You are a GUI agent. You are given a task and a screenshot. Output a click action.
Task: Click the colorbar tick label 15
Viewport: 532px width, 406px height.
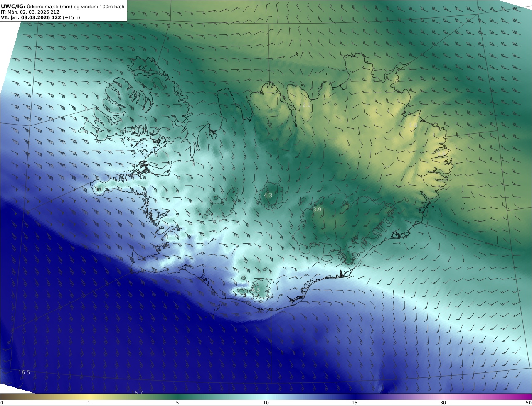tap(355, 403)
